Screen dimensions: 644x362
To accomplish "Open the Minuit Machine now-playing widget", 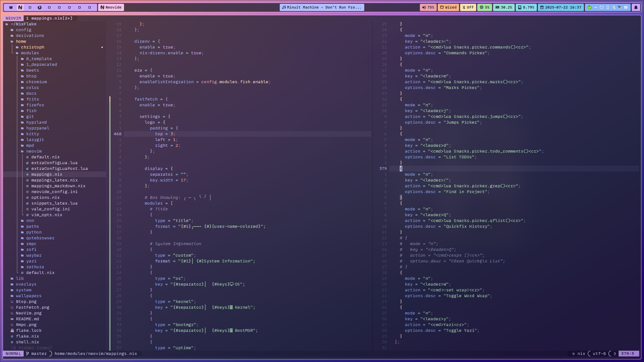I will click(x=322, y=7).
